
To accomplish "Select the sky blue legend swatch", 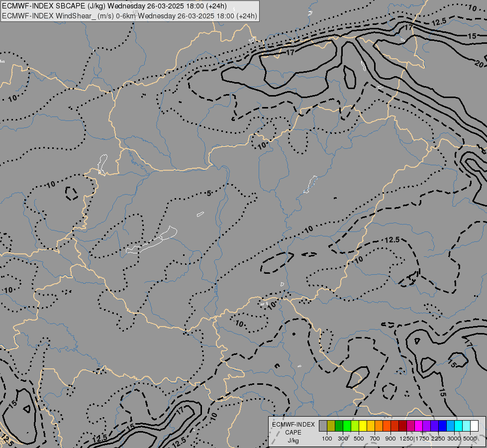I will click(x=450, y=426).
